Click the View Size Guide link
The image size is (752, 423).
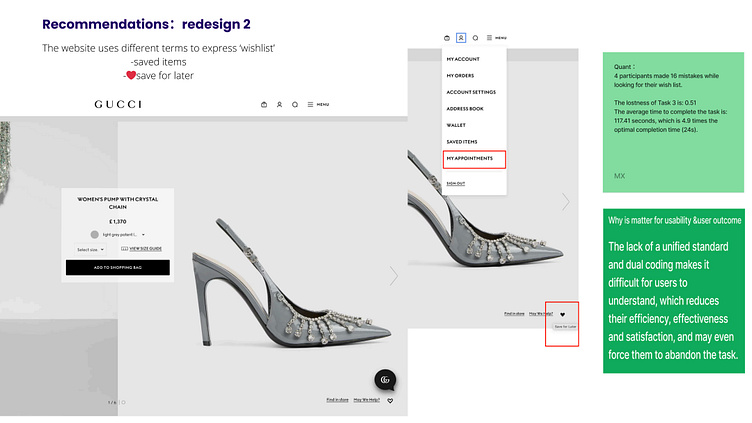[x=145, y=248]
